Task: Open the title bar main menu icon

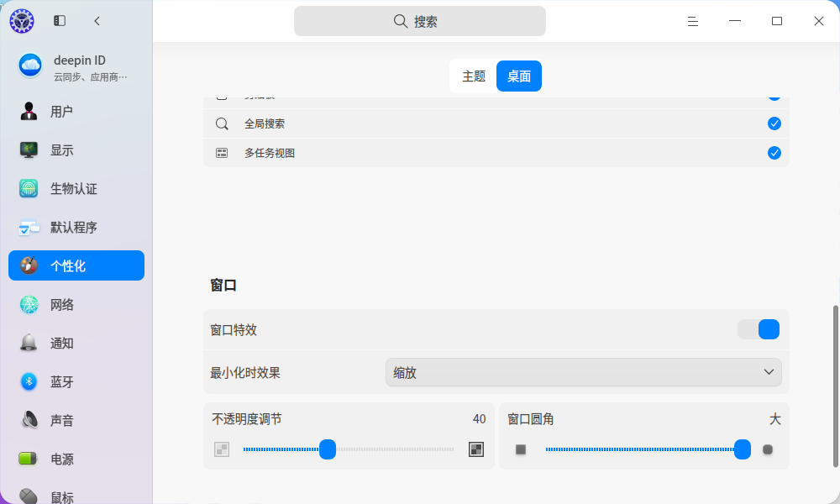Action: (x=693, y=22)
